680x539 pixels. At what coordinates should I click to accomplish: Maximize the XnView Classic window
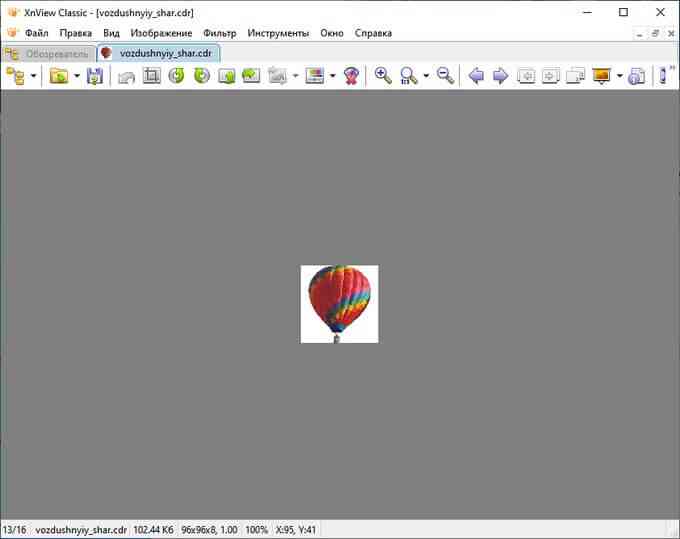coord(624,12)
